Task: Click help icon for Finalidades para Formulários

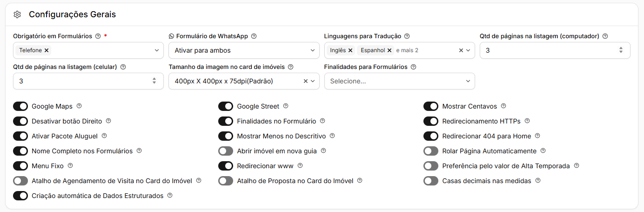Action: point(413,67)
